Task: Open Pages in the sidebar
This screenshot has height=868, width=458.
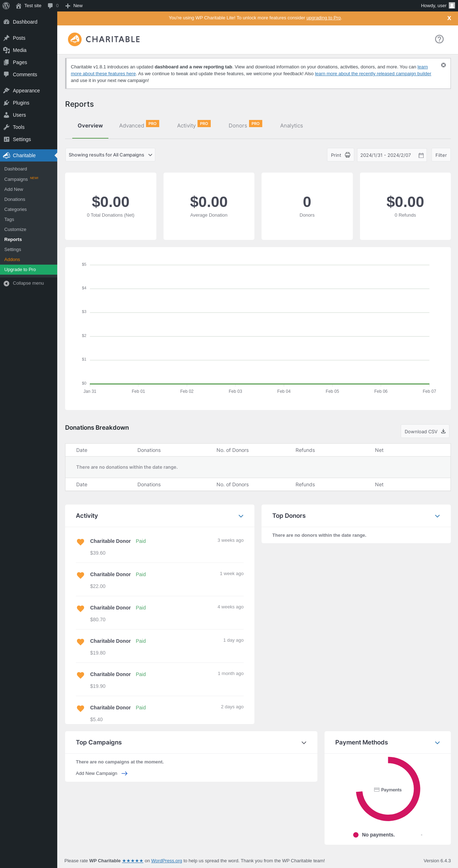Action: [x=29, y=62]
